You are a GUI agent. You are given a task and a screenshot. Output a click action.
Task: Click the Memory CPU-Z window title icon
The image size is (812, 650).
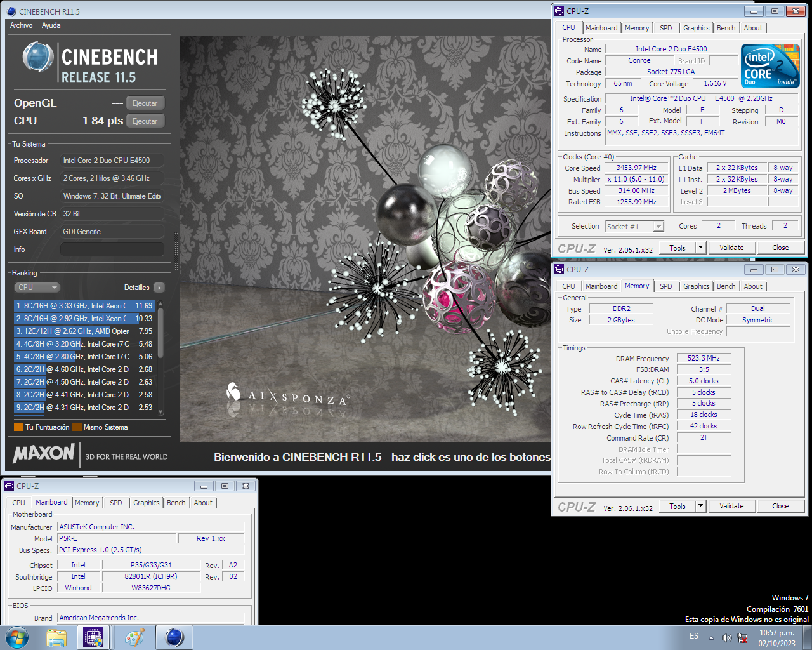point(559,269)
